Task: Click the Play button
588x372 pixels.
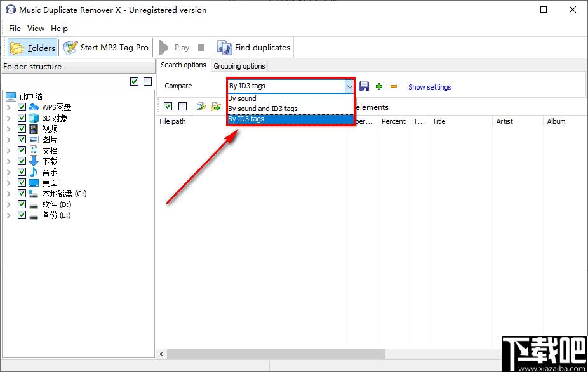Action: pyautogui.click(x=175, y=48)
